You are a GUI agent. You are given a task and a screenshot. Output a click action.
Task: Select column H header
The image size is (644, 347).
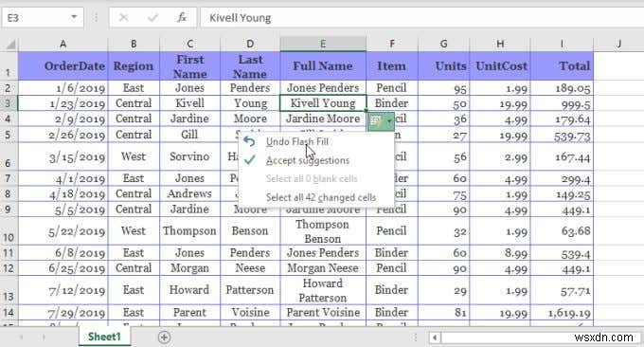[x=500, y=44]
